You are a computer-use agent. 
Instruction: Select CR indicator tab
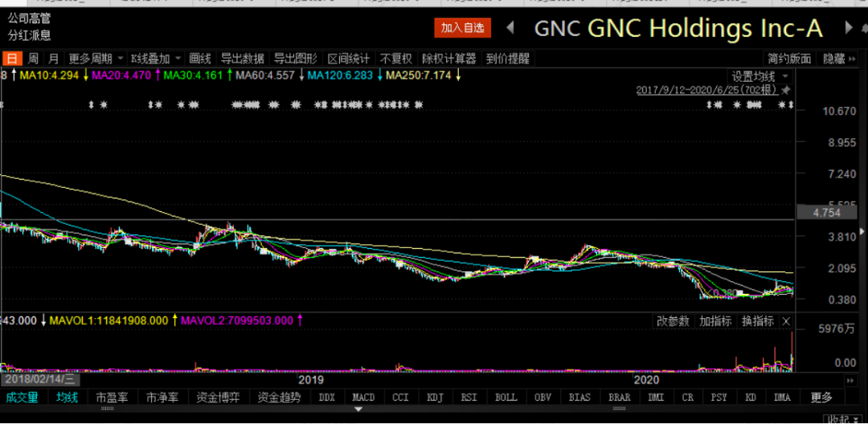tap(687, 397)
